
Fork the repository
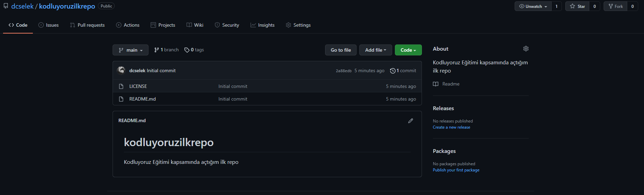(616, 6)
